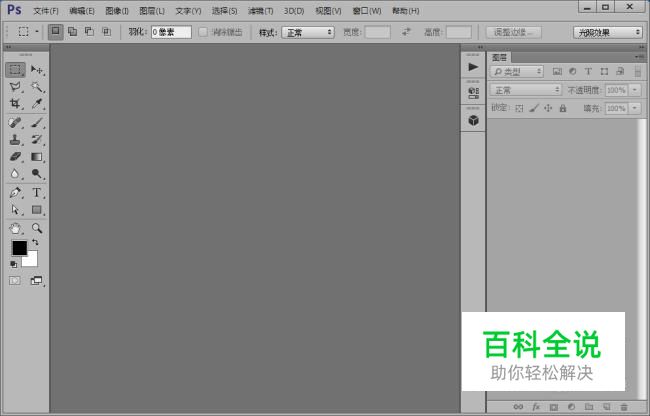Click the link layers icon
650x416 pixels.
518,407
